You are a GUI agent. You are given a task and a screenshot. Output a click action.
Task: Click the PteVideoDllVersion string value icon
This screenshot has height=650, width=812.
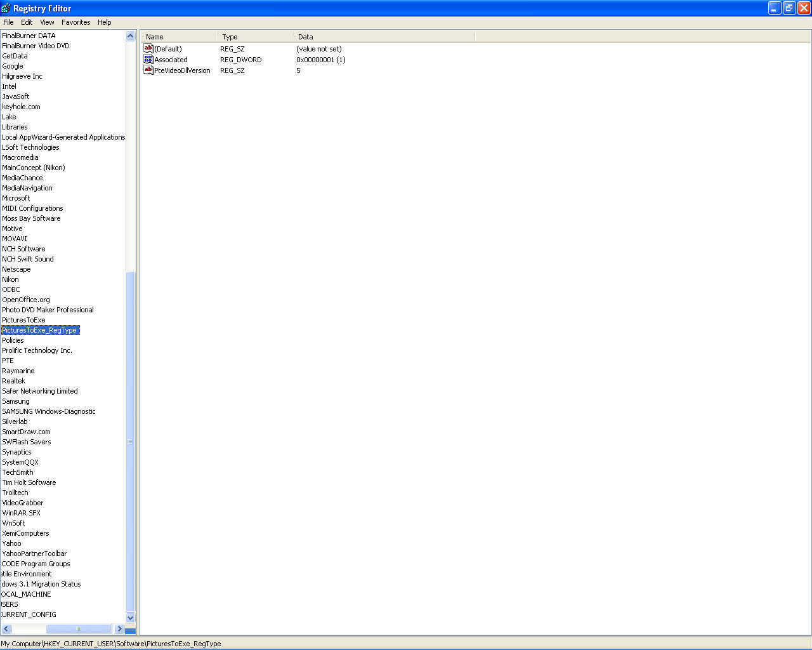[148, 70]
